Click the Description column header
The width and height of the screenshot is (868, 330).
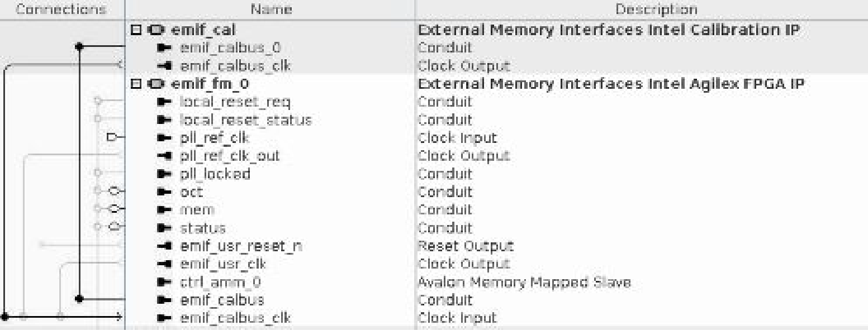(641, 9)
